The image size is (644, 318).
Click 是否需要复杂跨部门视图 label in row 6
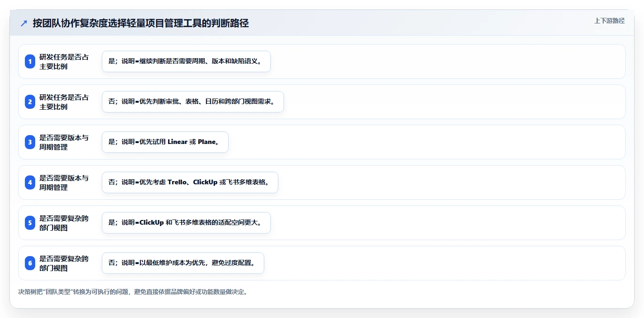(x=64, y=263)
